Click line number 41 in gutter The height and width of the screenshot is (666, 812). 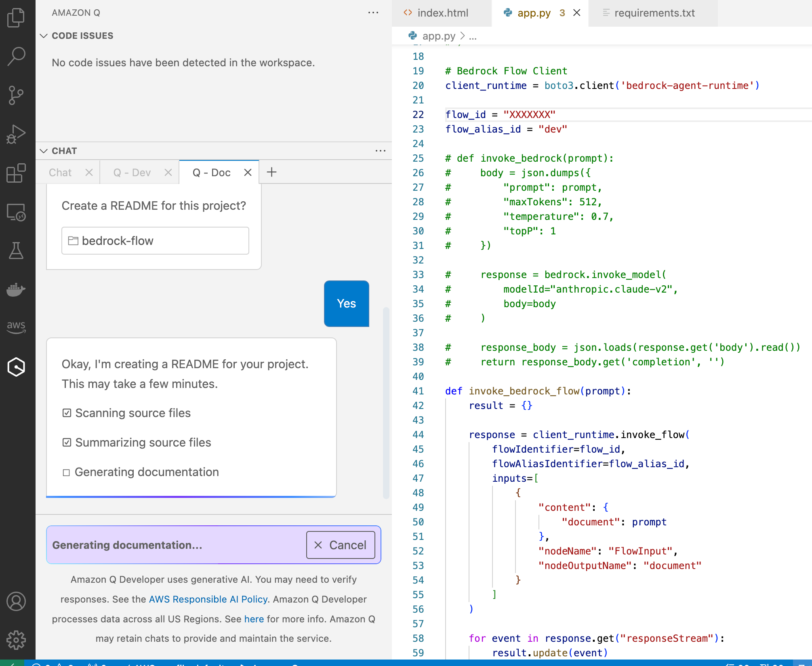(x=418, y=391)
